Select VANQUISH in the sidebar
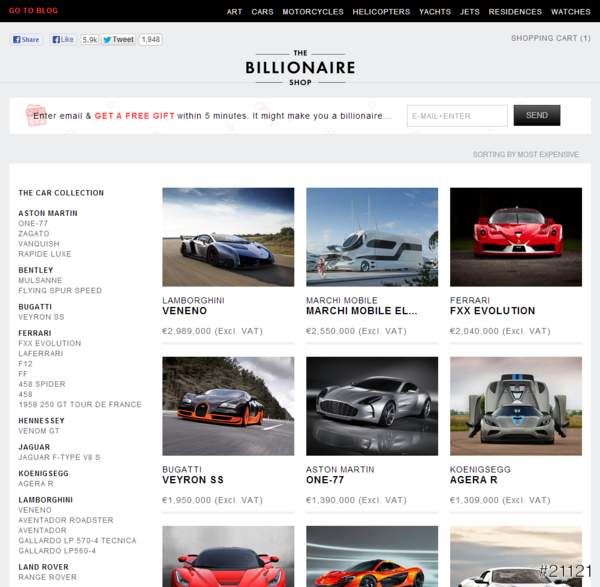Image resolution: width=600 pixels, height=587 pixels. pyautogui.click(x=39, y=244)
